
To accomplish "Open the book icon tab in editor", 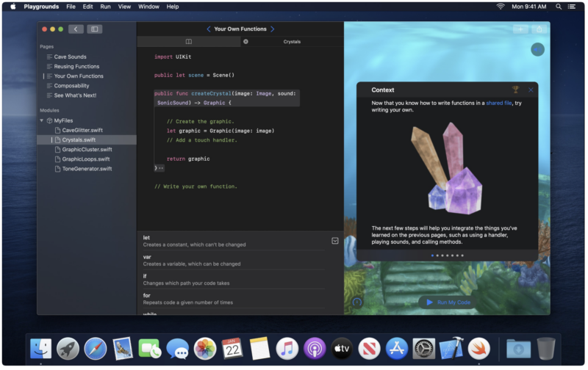I will tap(189, 42).
